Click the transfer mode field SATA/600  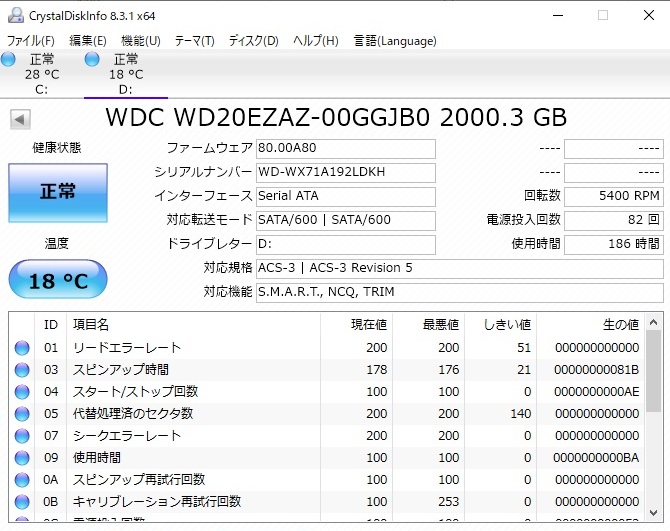pos(346,220)
